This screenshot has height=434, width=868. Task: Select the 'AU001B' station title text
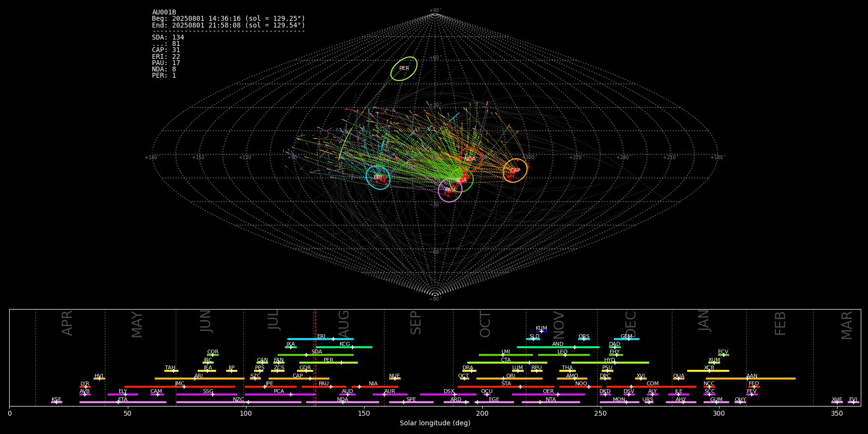point(164,13)
